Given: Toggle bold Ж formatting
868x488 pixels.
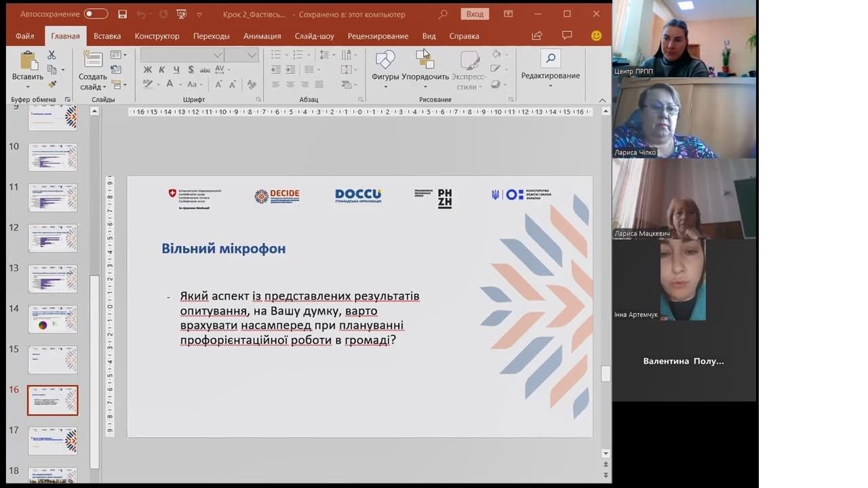Looking at the screenshot, I should (x=147, y=70).
